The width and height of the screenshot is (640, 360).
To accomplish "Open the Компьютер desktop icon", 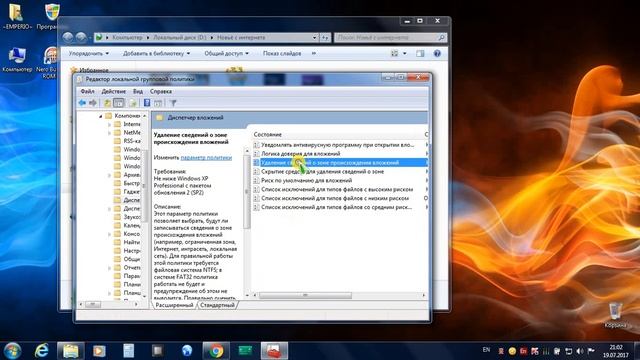I will [x=17, y=60].
